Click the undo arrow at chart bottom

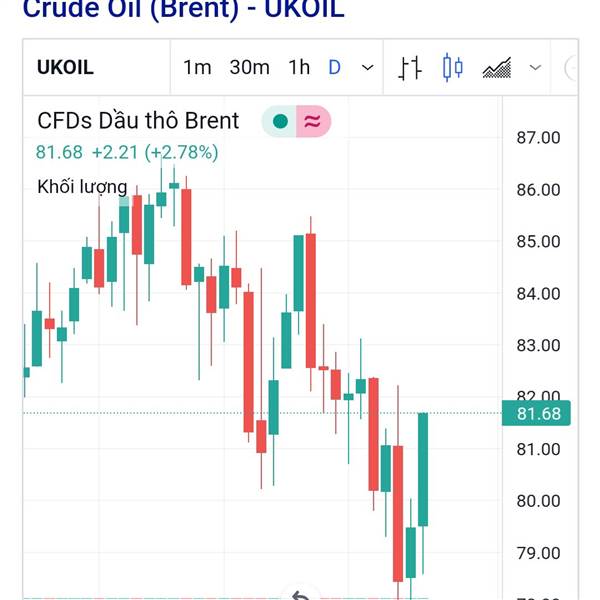coord(301,595)
